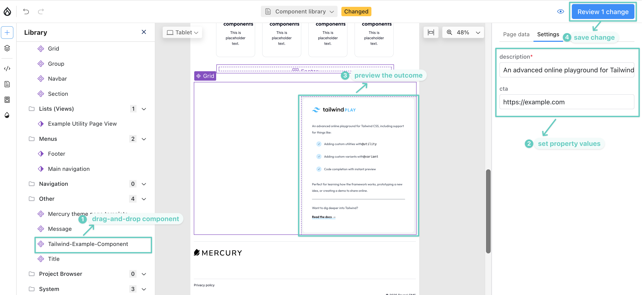The height and width of the screenshot is (295, 644).
Task: Collapse the Menus folder chevron
Action: (x=144, y=139)
